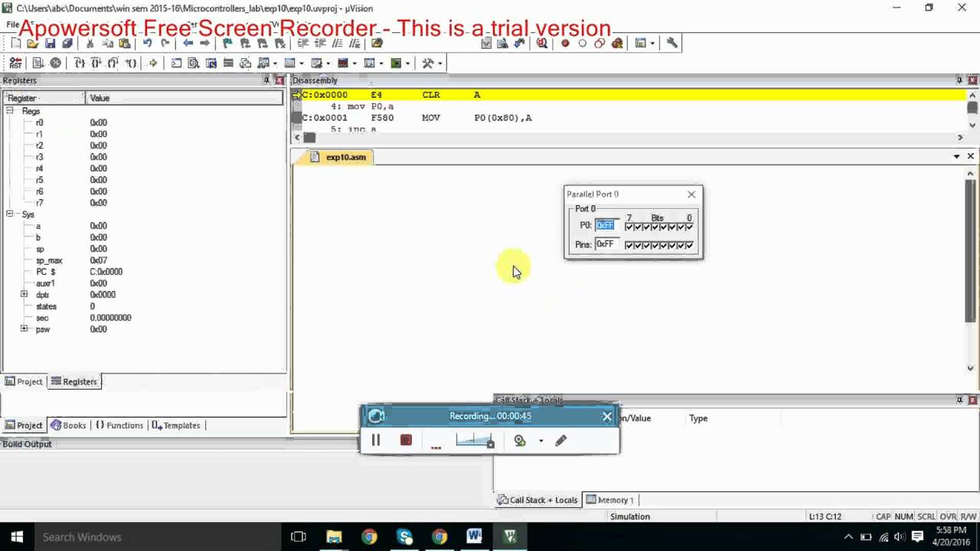Start/stop debug session magnifier icon
The image size is (980, 551).
pos(541,43)
